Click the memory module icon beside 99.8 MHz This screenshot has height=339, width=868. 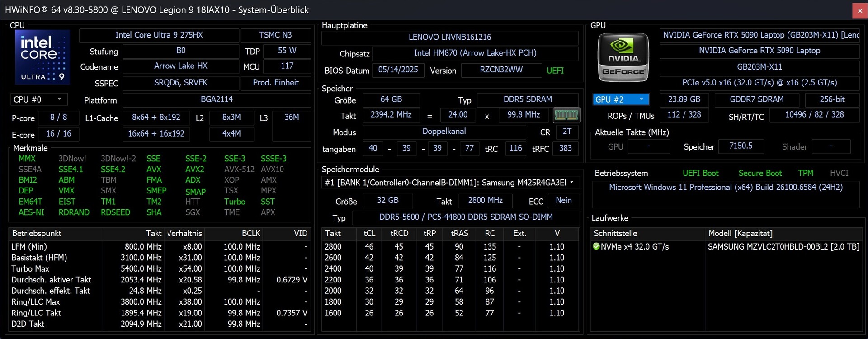[x=566, y=115]
